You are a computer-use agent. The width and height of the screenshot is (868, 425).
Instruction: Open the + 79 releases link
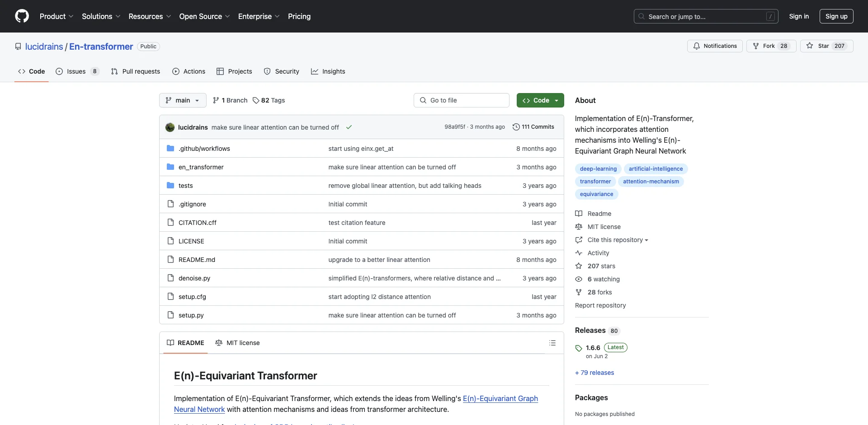(x=594, y=373)
